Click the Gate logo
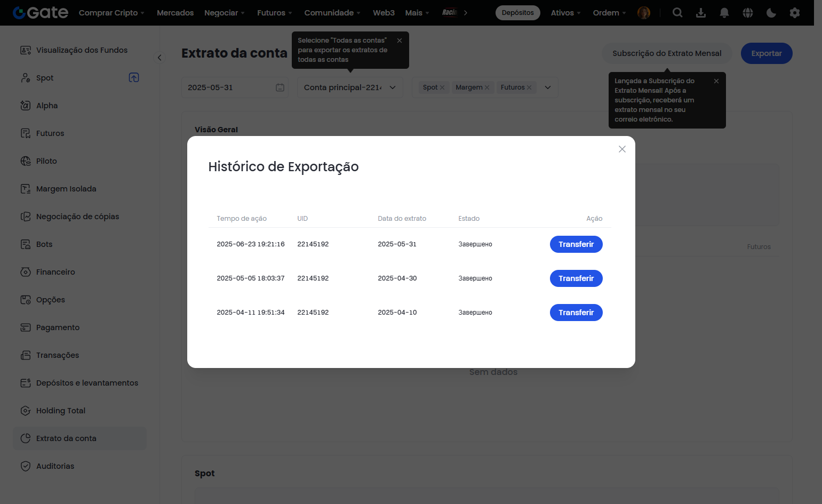 [x=41, y=13]
